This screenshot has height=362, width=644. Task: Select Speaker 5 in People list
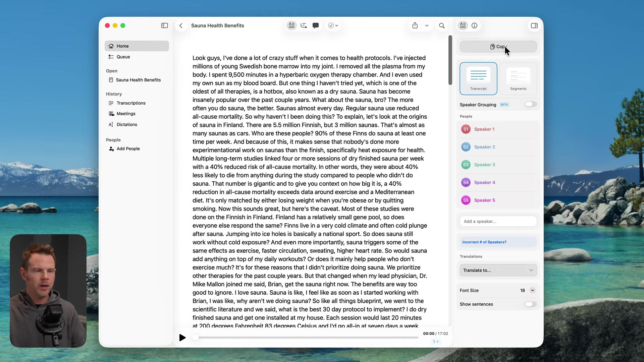pos(498,200)
